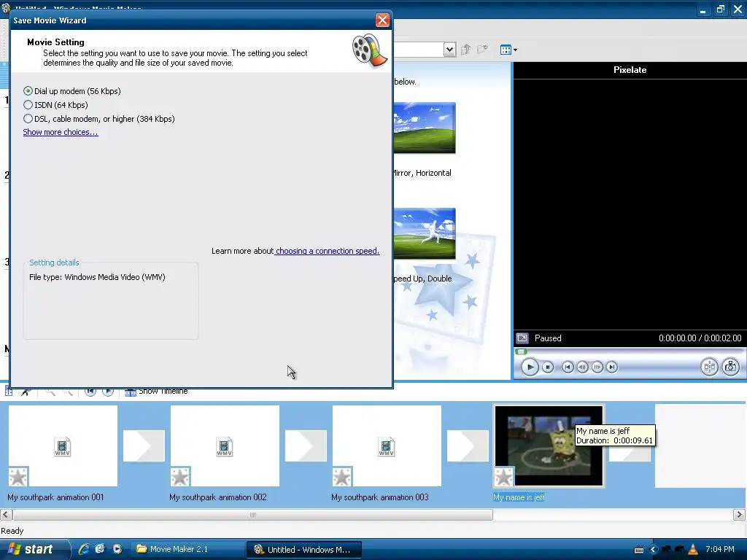Image resolution: width=747 pixels, height=560 pixels.
Task: Click the green seek bar handle
Action: [521, 352]
